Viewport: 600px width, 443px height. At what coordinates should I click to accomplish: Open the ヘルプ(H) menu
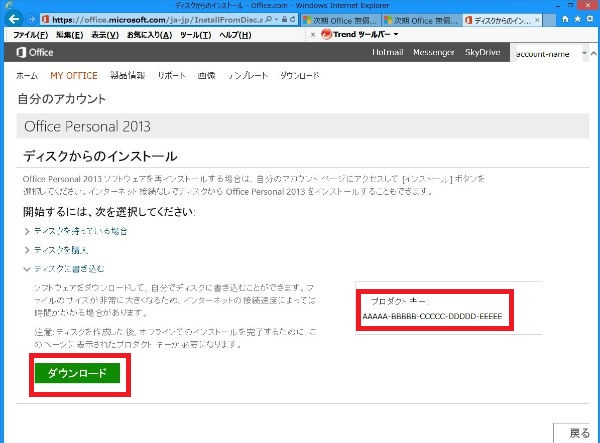coord(235,35)
